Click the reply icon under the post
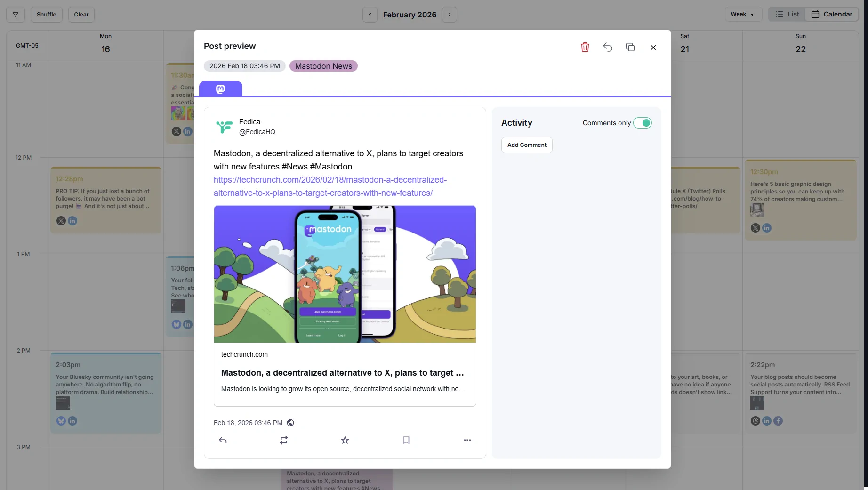 [223, 440]
